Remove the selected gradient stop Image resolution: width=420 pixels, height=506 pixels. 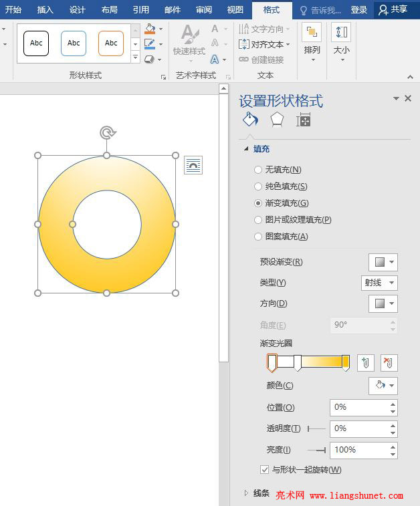coord(389,363)
